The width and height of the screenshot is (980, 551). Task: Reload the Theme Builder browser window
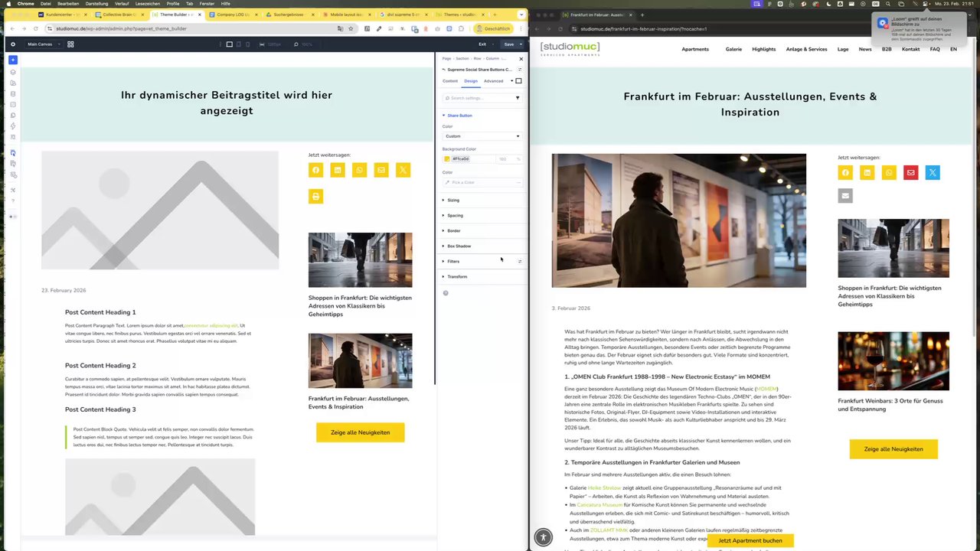[35, 29]
